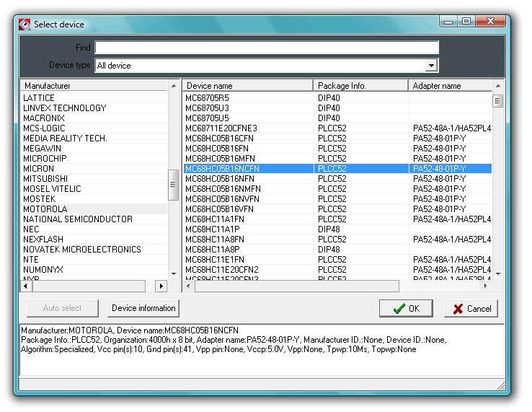Viewport: 532px width, 412px height.
Task: Click the Select device app icon in title bar
Action: point(25,25)
